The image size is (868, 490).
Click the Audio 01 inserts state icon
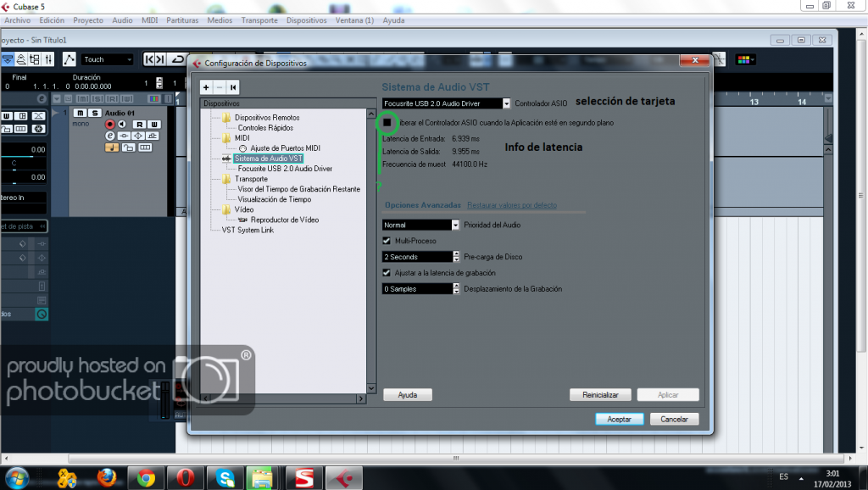pos(124,136)
